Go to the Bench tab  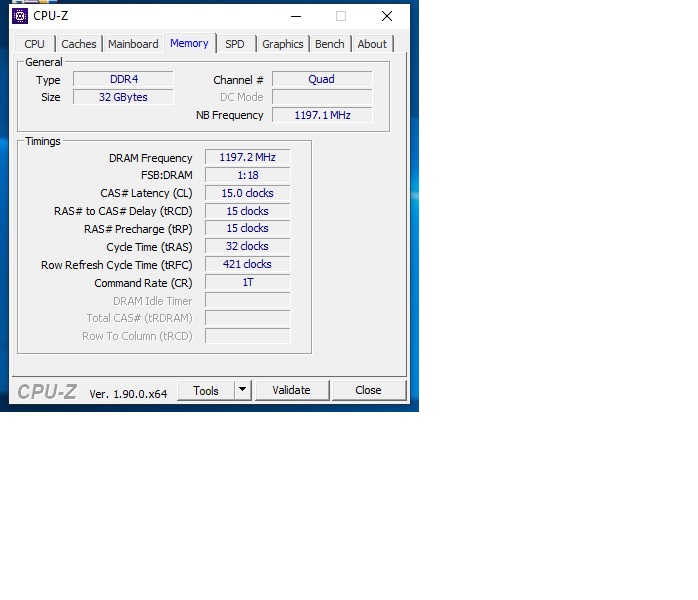click(330, 44)
